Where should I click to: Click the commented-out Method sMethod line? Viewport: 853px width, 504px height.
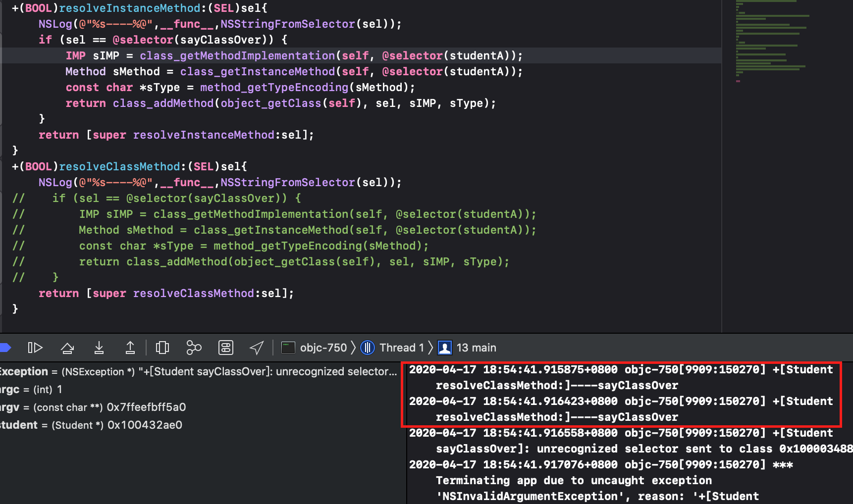pyautogui.click(x=274, y=230)
